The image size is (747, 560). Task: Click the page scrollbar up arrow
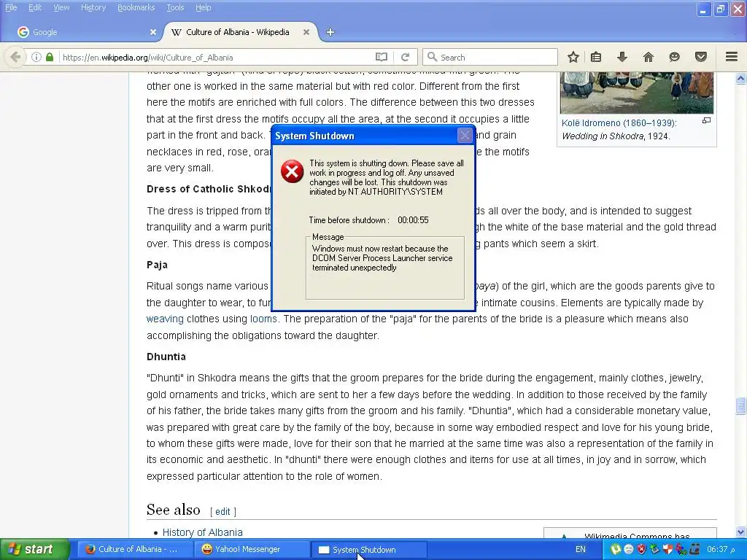(x=741, y=78)
